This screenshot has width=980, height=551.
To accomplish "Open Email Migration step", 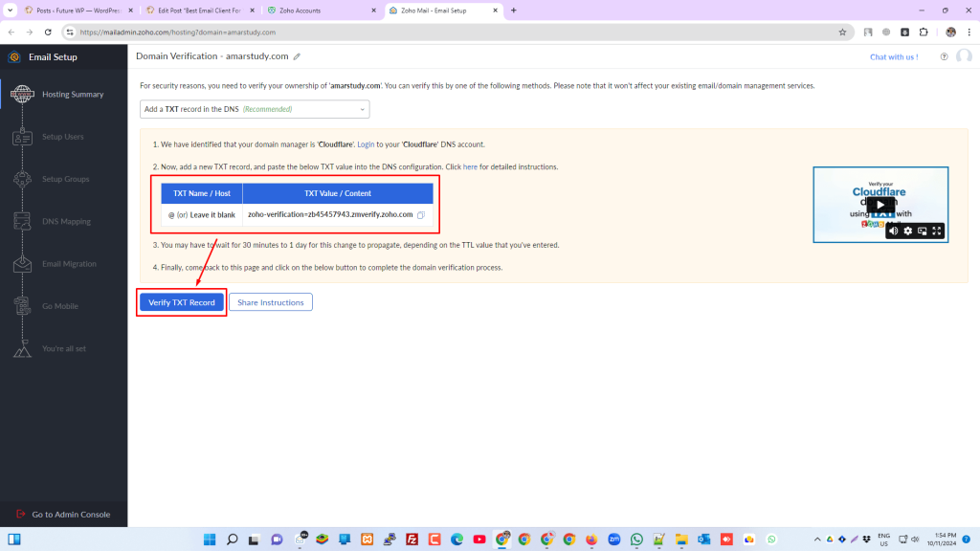I will (69, 264).
